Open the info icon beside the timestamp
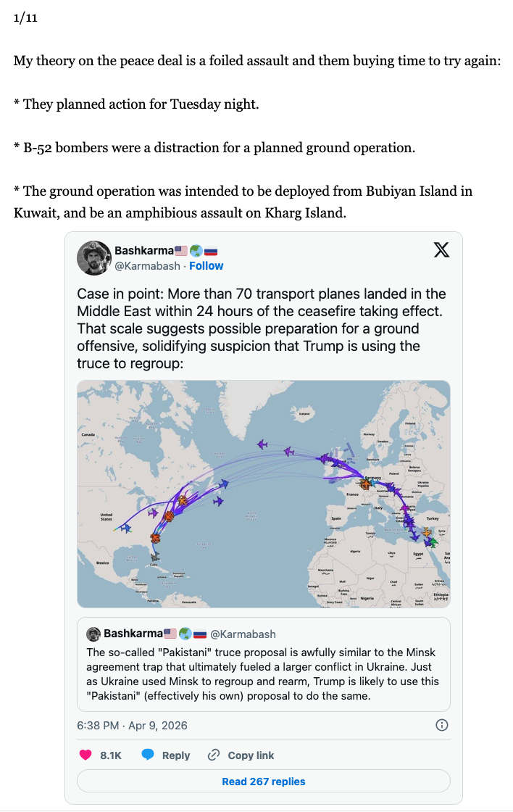 coord(441,725)
